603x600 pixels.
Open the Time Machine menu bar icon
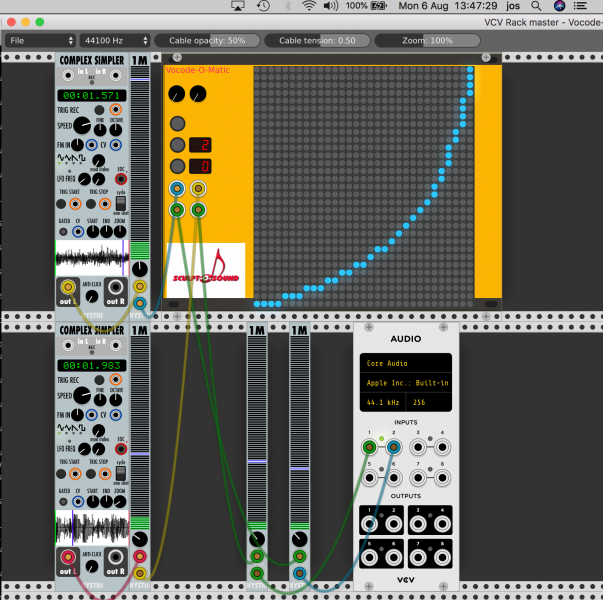click(263, 6)
